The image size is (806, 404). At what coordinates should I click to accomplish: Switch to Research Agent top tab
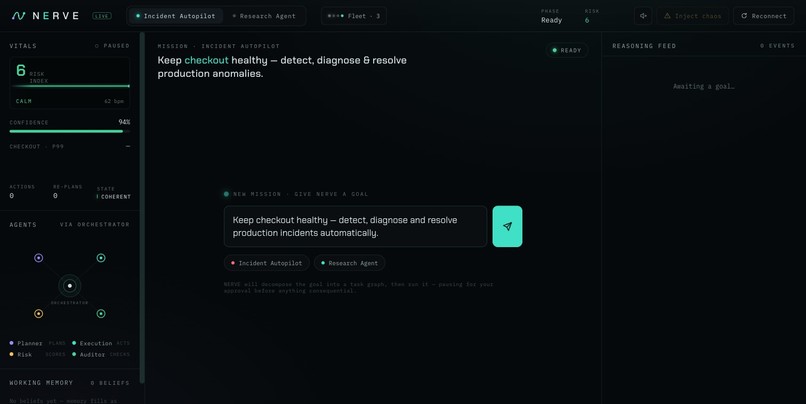tap(264, 16)
